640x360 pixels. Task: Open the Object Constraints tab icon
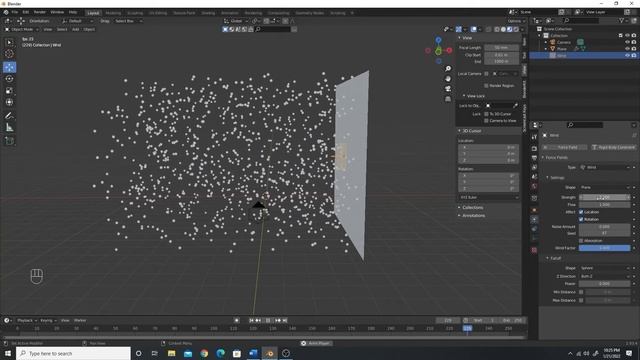pos(534,229)
